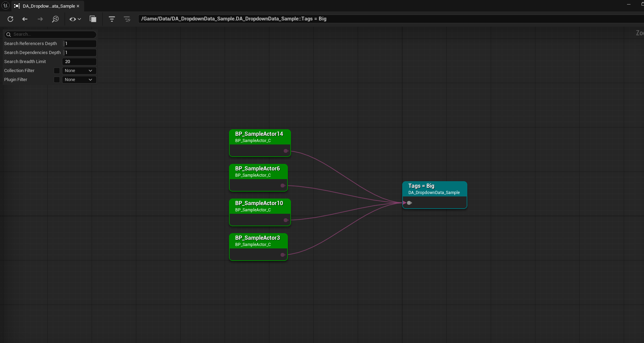Click the Find in Content Browser icon
The width and height of the screenshot is (644, 343).
[55, 19]
